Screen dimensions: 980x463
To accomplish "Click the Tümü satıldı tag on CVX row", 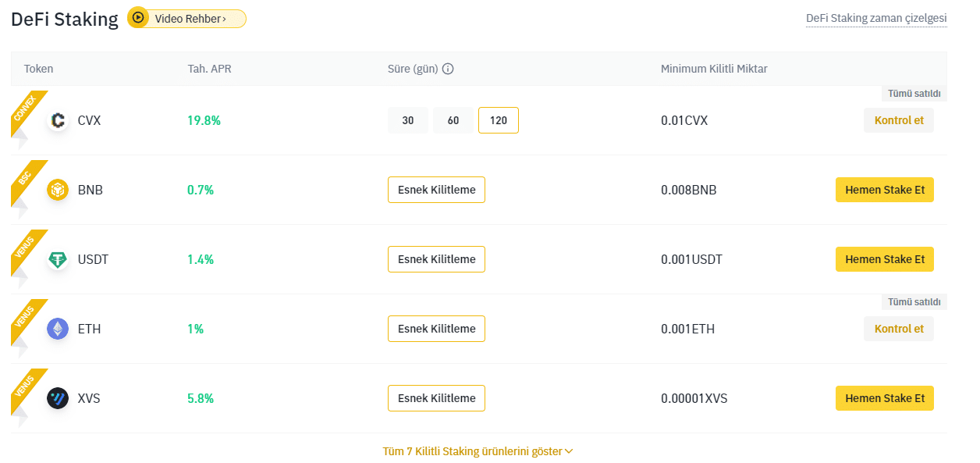I will point(914,94).
